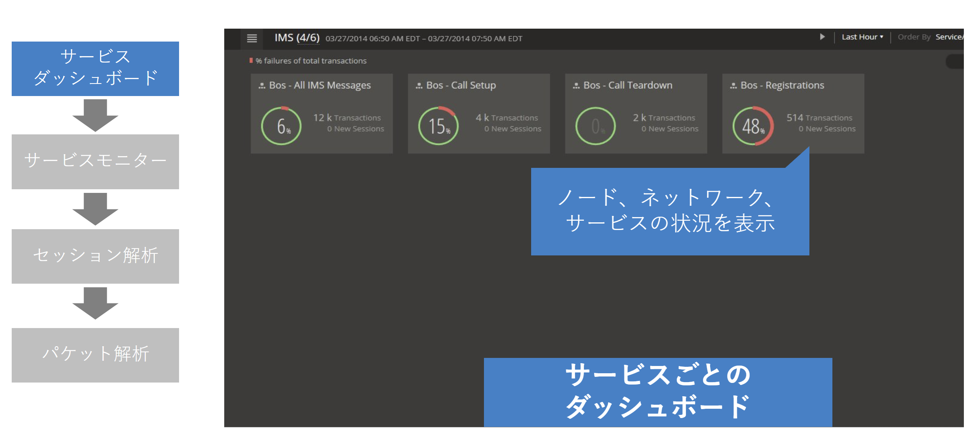Image resolution: width=980 pixels, height=437 pixels.
Task: Open the Last Hour time range dropdown
Action: point(862,37)
